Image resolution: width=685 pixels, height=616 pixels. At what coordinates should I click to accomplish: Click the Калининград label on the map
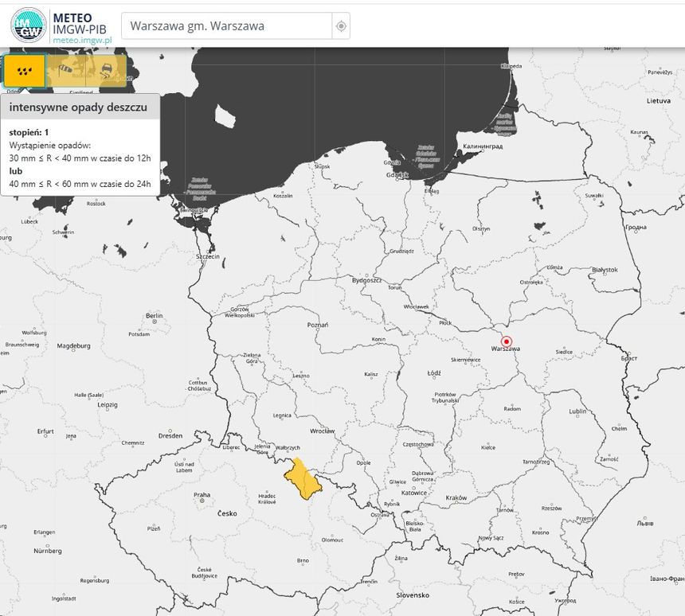click(x=483, y=146)
